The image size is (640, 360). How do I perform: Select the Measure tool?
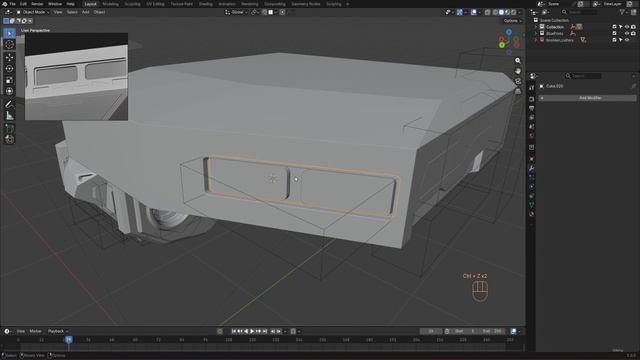[9, 116]
